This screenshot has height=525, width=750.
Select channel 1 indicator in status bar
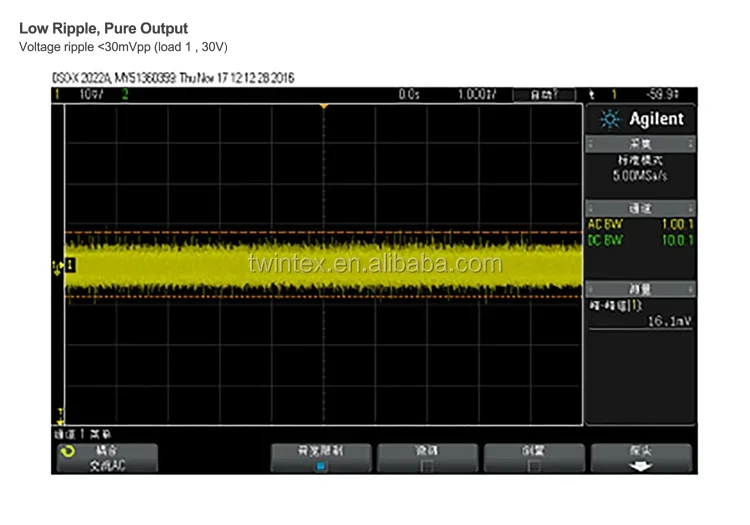pos(57,94)
